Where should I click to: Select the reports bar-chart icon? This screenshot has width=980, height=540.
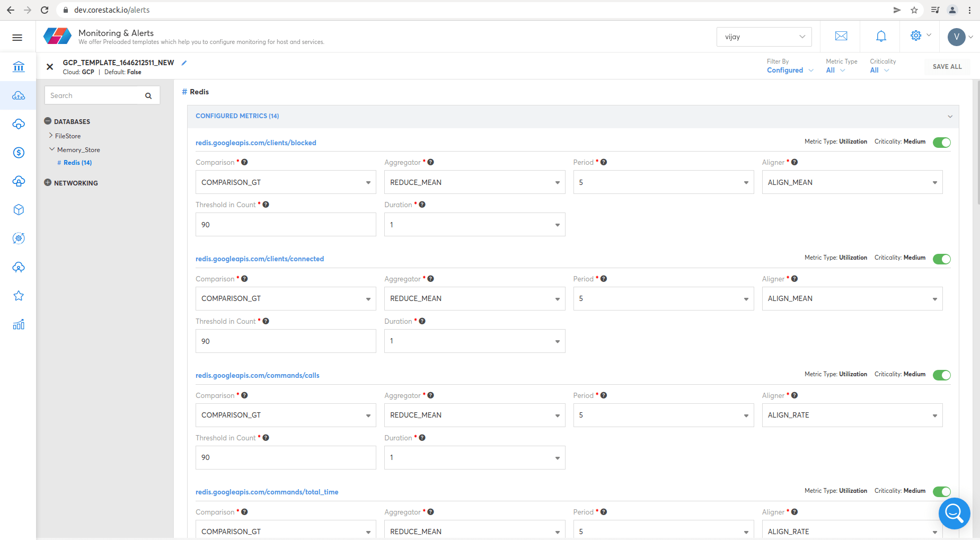[19, 324]
